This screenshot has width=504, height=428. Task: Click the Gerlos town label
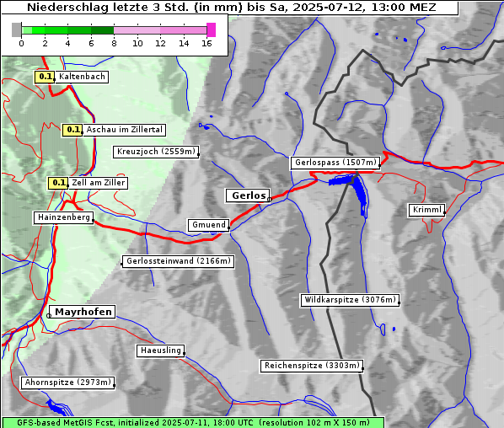click(x=248, y=195)
